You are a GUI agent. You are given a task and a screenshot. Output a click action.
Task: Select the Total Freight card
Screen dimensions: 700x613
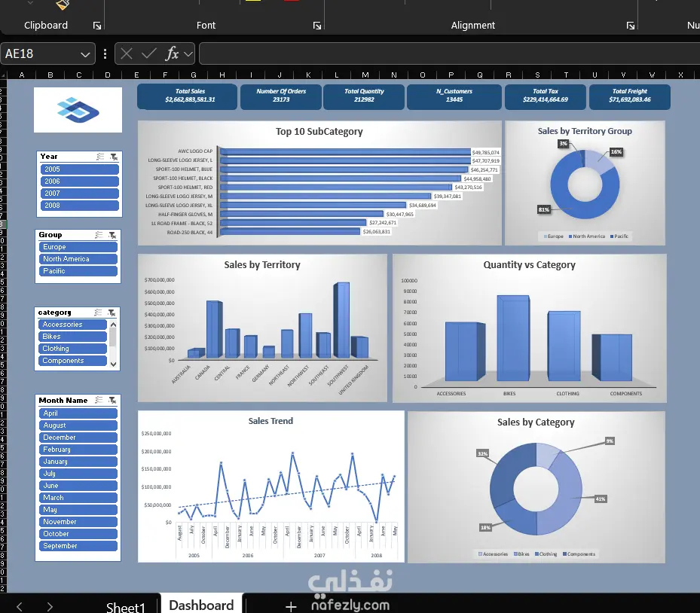[x=629, y=96]
